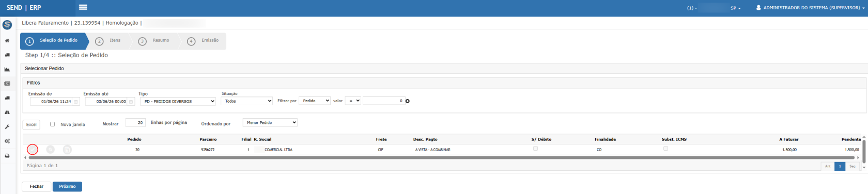Focus the Mostrar lines per page field
Screen dimensions: 868x194
[x=135, y=123]
